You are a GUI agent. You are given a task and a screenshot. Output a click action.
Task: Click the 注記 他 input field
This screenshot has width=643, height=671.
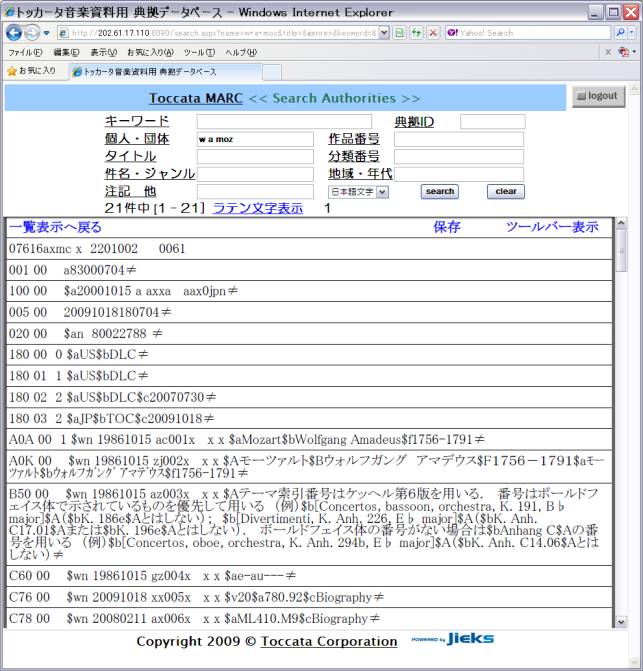click(255, 191)
